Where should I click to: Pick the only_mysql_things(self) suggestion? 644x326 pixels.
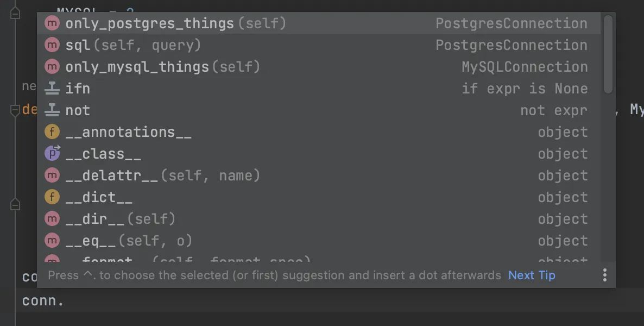click(163, 67)
